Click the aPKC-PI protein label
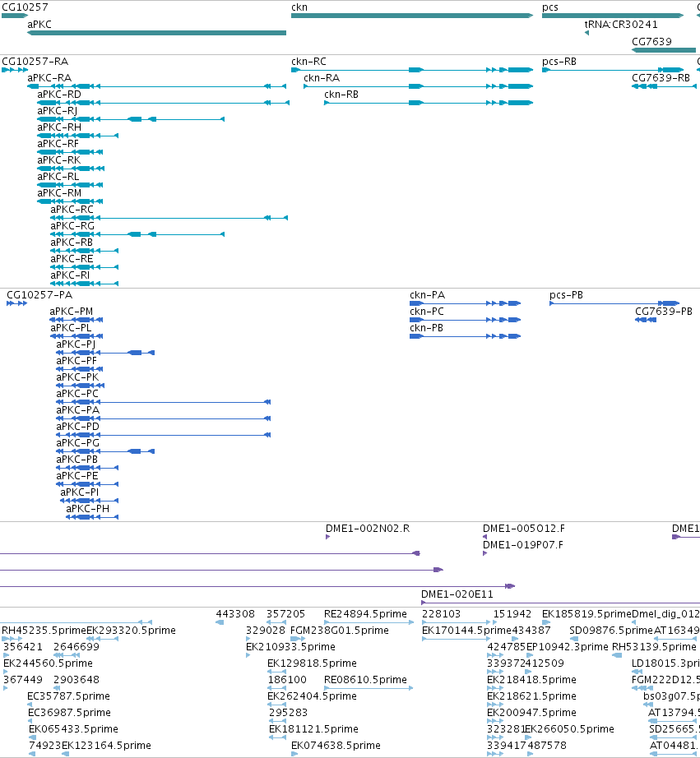Viewport: 700px width, 758px height. (x=79, y=492)
